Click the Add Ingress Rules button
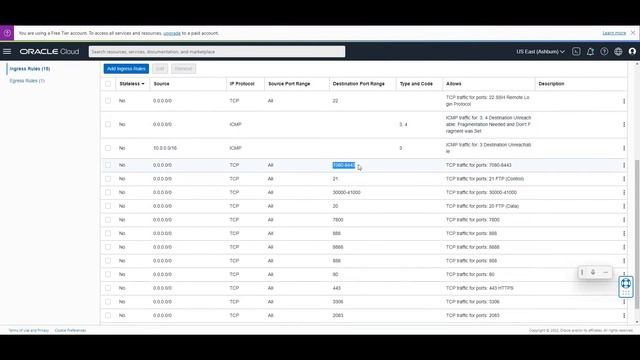Image resolution: width=640 pixels, height=360 pixels. coord(126,69)
